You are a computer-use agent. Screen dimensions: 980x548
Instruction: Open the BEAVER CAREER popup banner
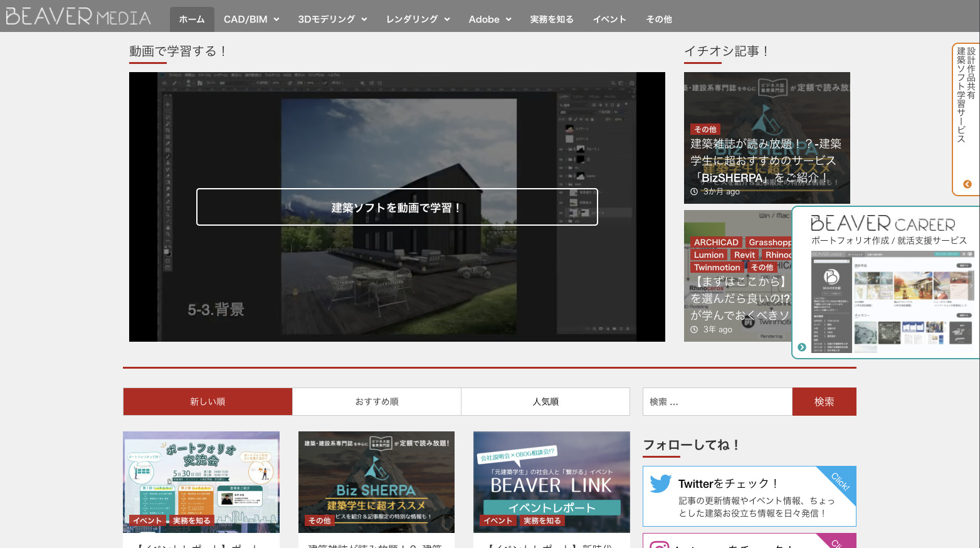click(886, 282)
